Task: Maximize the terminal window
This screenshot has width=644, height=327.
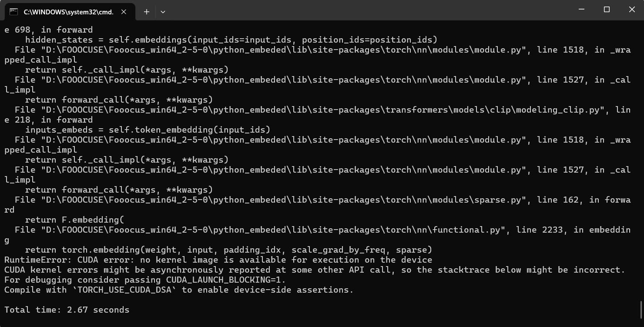Action: [x=607, y=10]
